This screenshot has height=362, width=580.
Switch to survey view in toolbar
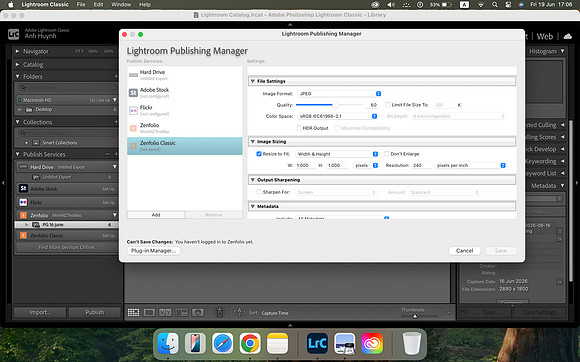click(181, 312)
